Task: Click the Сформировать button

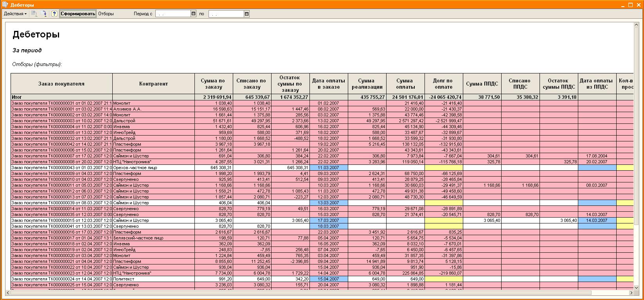Action: tap(78, 14)
